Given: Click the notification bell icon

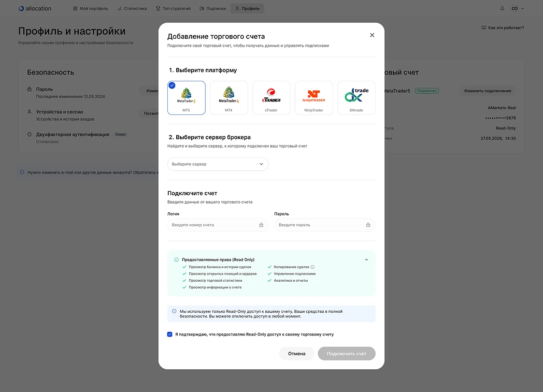Looking at the screenshot, I should coord(502,8).
